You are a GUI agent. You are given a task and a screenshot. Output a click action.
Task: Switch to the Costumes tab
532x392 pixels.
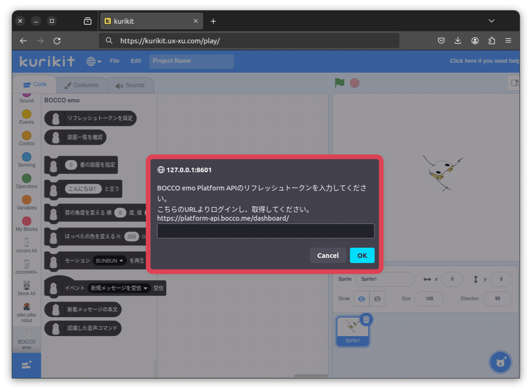(x=82, y=85)
